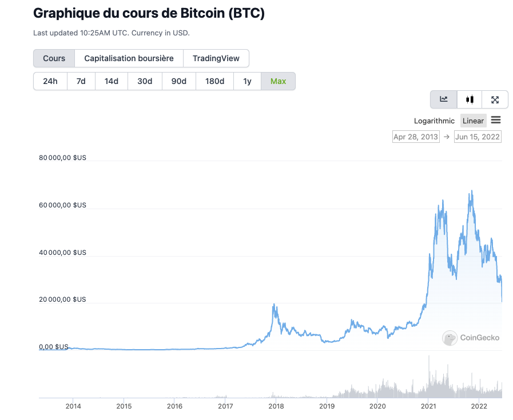
Task: Choose the 90d time range
Action: (179, 81)
